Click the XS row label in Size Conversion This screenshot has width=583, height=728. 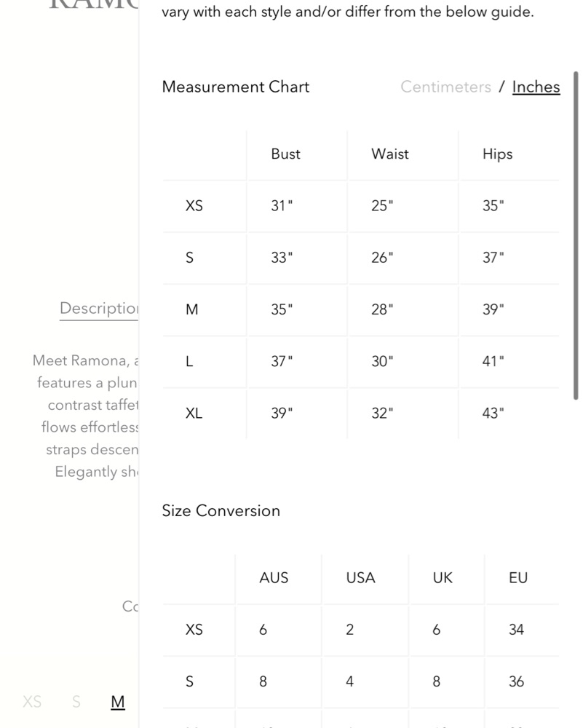point(194,630)
